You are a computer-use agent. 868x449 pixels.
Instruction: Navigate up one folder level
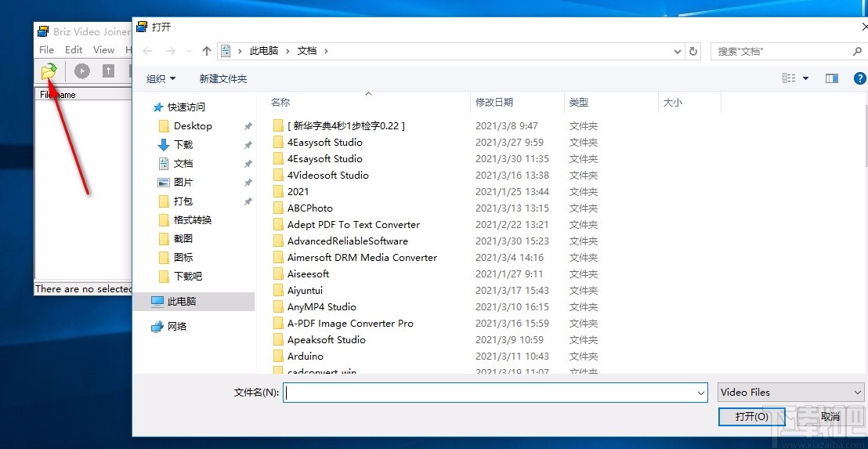point(207,51)
